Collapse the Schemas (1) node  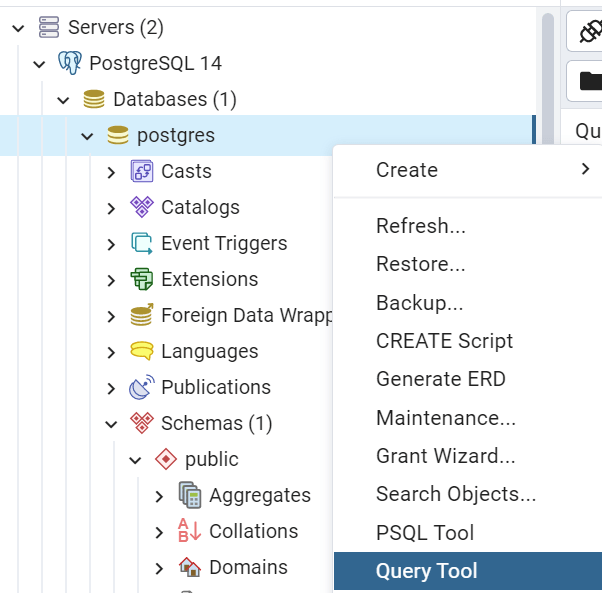click(111, 424)
